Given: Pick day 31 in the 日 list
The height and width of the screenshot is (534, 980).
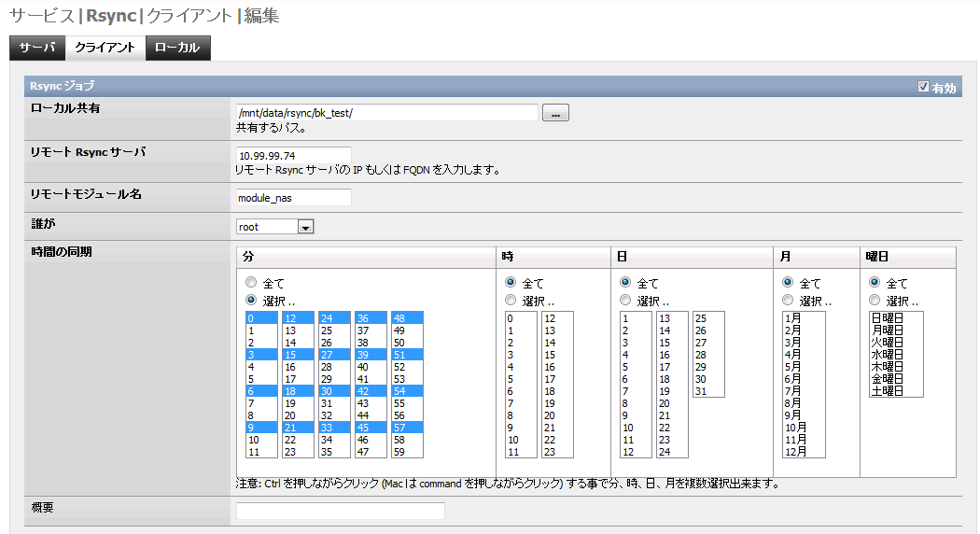Looking at the screenshot, I should [x=707, y=391].
